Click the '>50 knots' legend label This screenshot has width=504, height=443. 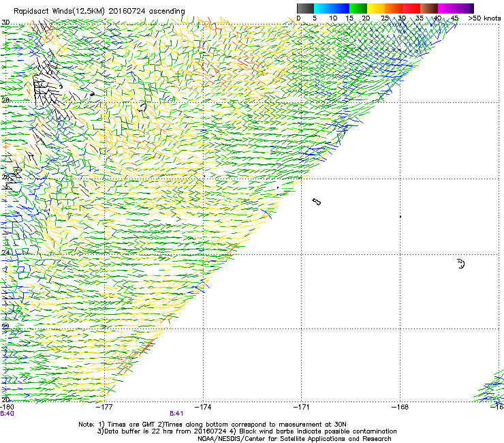click(484, 18)
